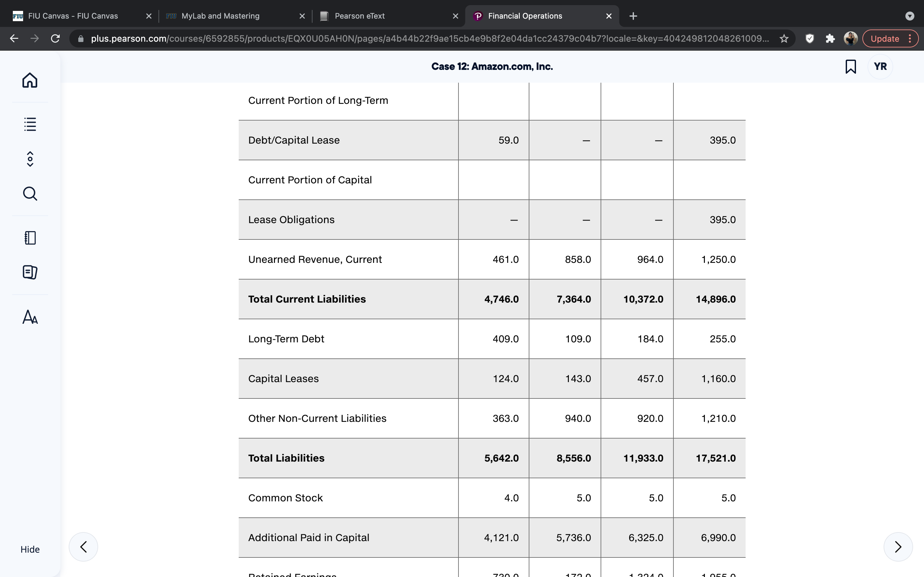Go to next page with right chevron
The height and width of the screenshot is (577, 924).
[898, 547]
